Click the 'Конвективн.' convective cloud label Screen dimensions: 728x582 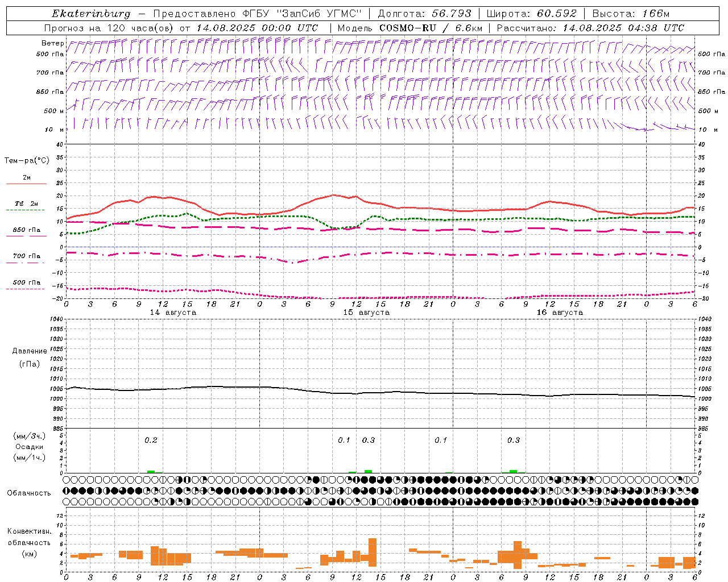tap(30, 531)
